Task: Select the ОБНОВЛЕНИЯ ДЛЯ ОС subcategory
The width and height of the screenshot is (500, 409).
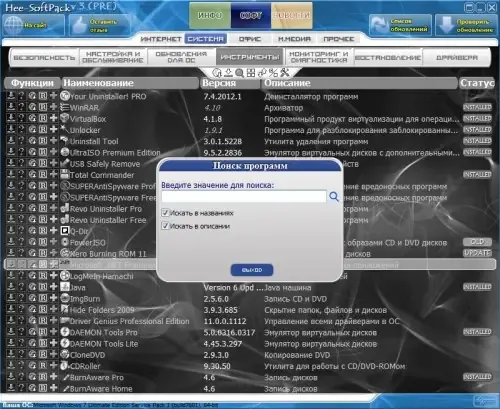Action: pyautogui.click(x=181, y=57)
